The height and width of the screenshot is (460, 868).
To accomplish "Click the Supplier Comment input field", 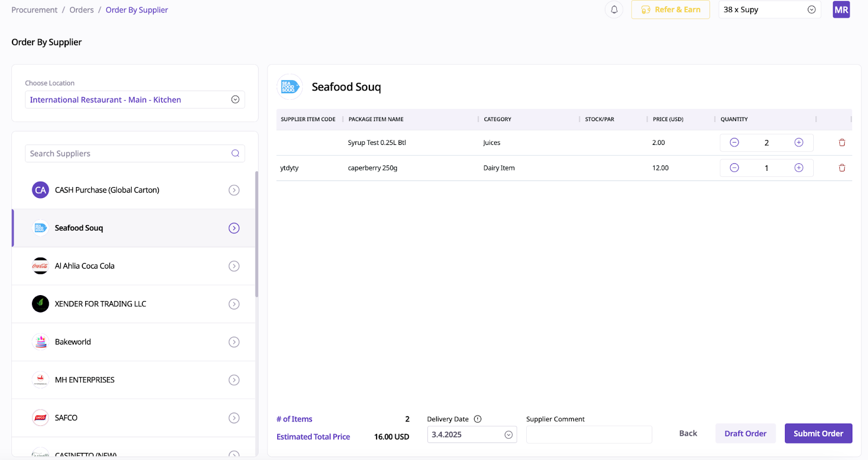I will pyautogui.click(x=589, y=435).
